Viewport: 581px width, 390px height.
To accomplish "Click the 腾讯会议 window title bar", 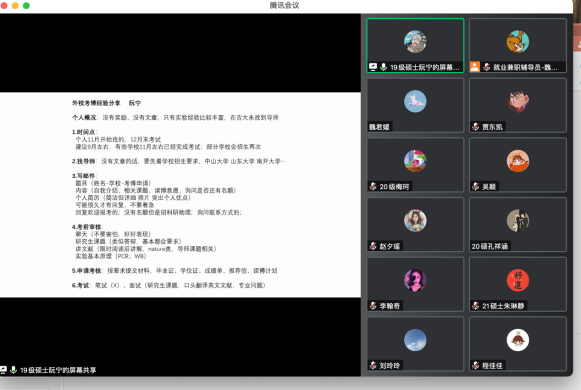I will [x=285, y=6].
